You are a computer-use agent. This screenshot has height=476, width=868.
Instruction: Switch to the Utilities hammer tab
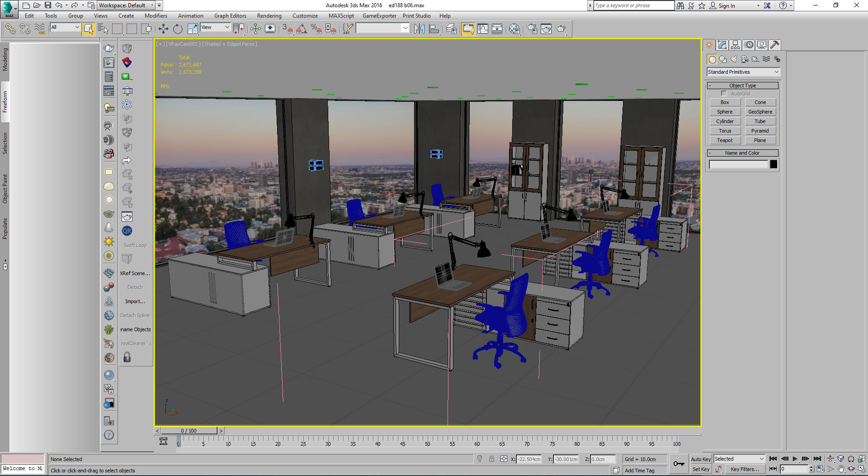[774, 45]
